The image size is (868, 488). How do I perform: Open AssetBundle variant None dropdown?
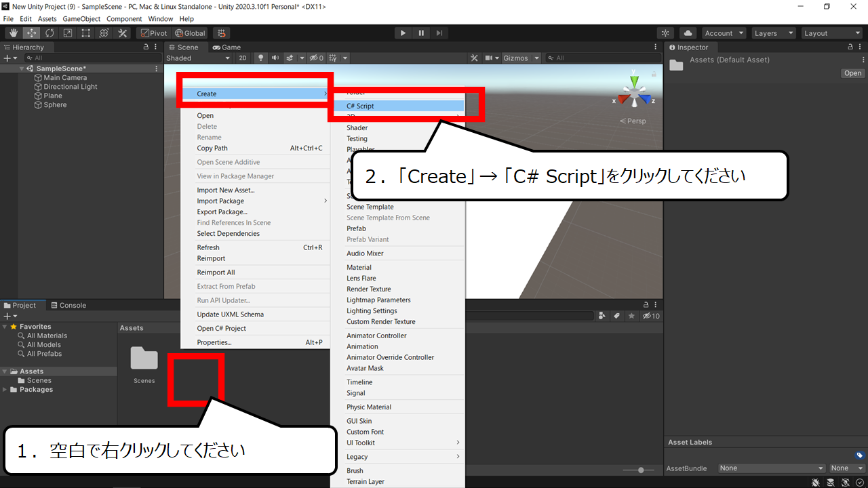coord(848,468)
